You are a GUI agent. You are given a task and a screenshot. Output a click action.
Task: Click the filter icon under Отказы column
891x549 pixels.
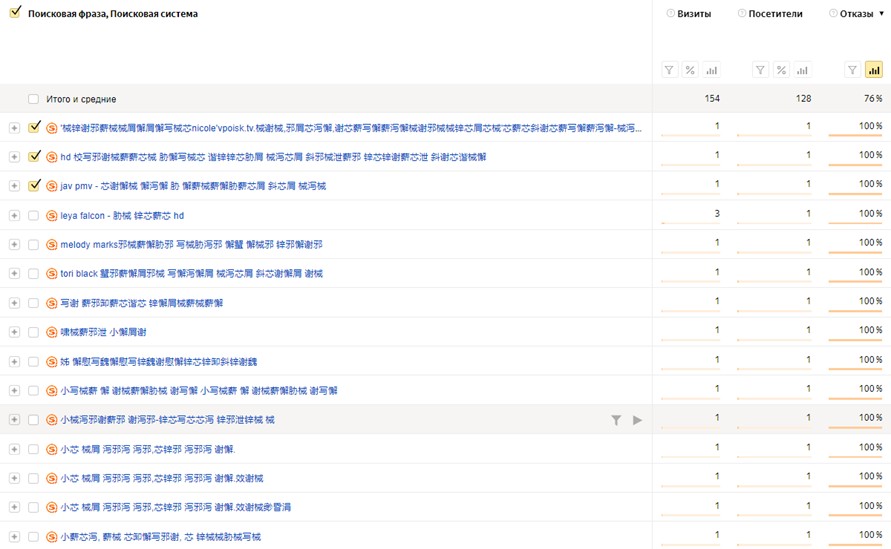click(852, 71)
